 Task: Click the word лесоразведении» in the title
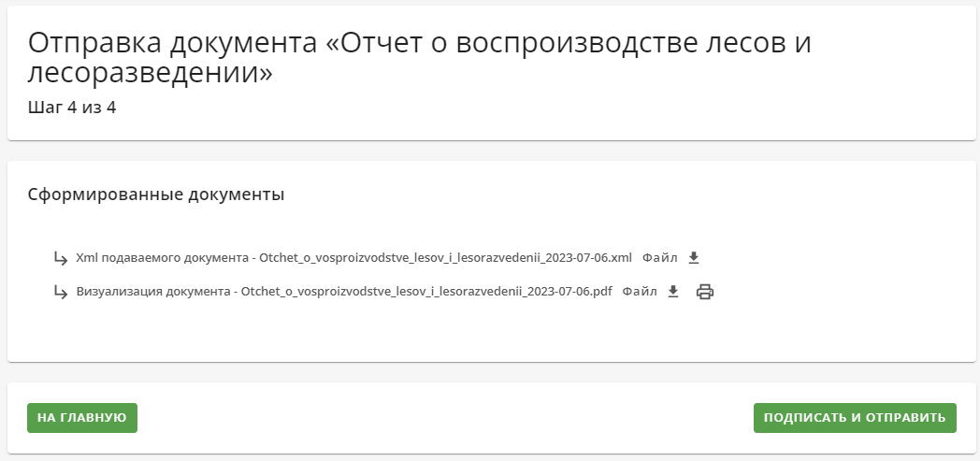151,74
